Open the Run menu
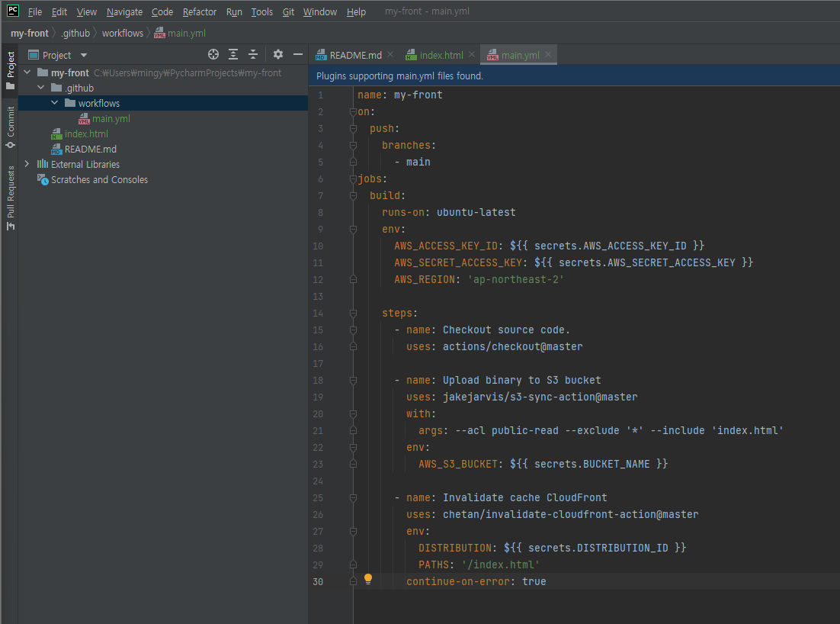Screen dimensions: 840x624 pyautogui.click(x=234, y=11)
